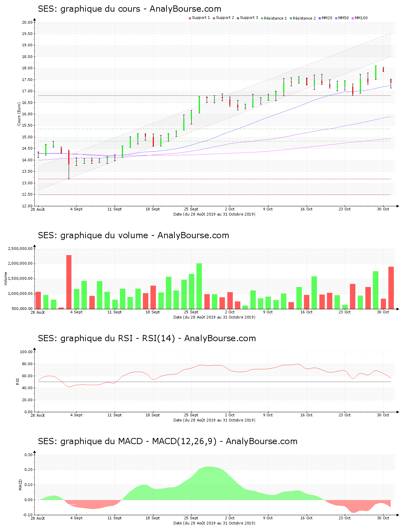
Task: Click the last red volume bar on the right
Action: (x=391, y=288)
